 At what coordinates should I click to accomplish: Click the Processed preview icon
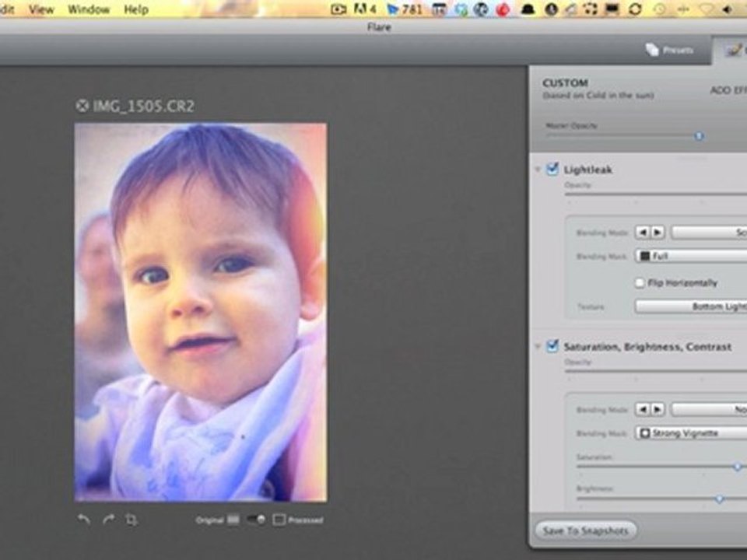pos(279,520)
